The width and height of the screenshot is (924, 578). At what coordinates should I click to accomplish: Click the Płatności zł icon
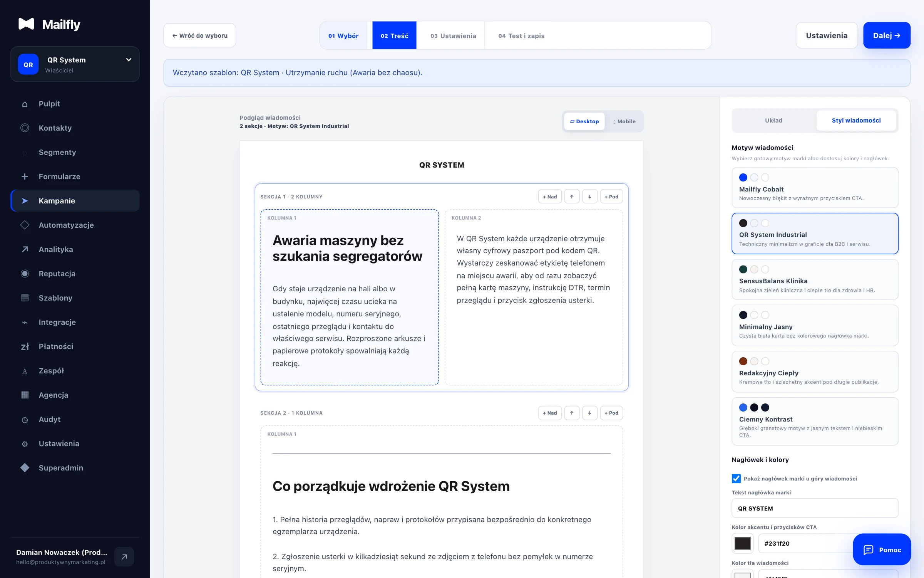pyautogui.click(x=25, y=346)
